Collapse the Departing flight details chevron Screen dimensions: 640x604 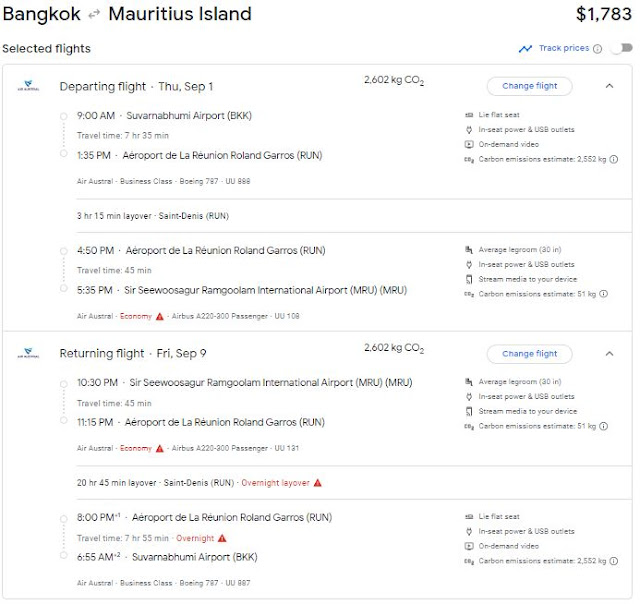pyautogui.click(x=609, y=86)
